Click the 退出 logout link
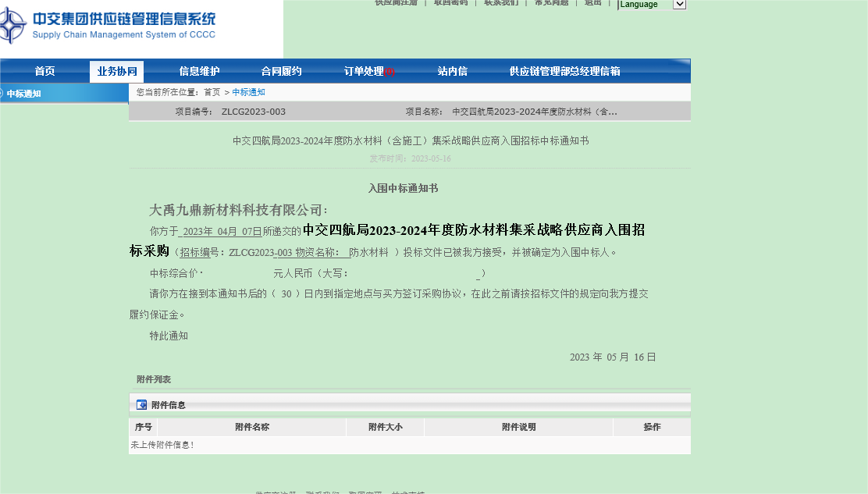The height and width of the screenshot is (494, 868). (x=593, y=3)
